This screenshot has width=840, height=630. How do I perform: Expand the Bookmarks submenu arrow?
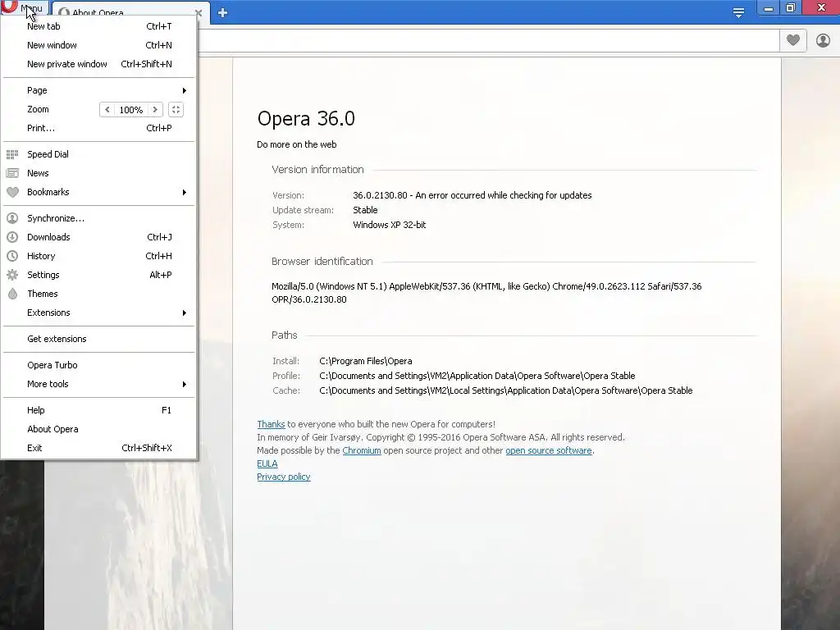[x=185, y=192]
